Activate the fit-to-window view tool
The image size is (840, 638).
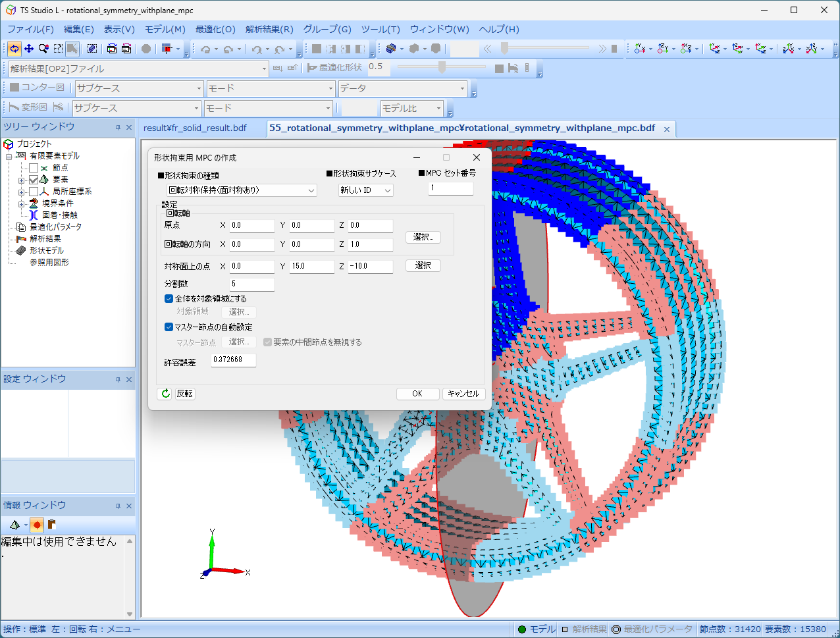click(x=58, y=49)
